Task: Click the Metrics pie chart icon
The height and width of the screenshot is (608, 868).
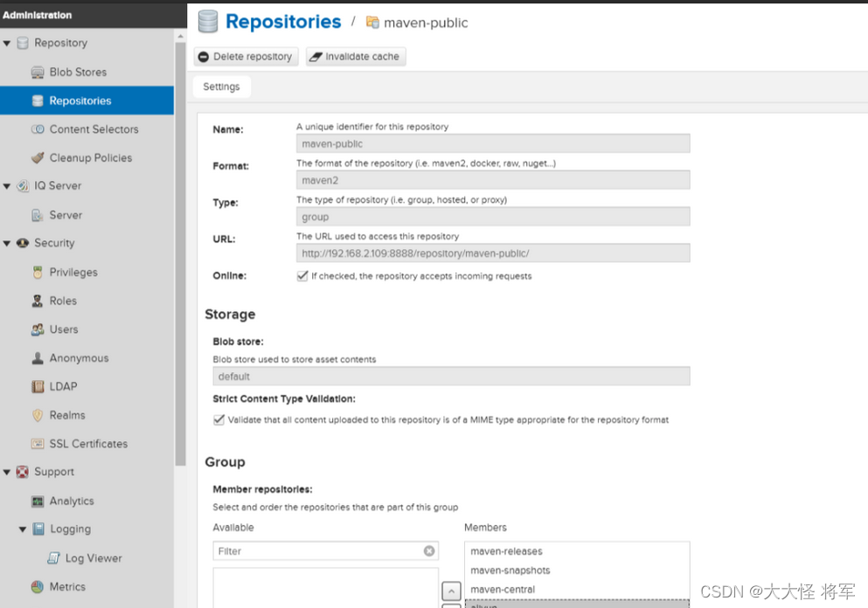Action: (38, 587)
